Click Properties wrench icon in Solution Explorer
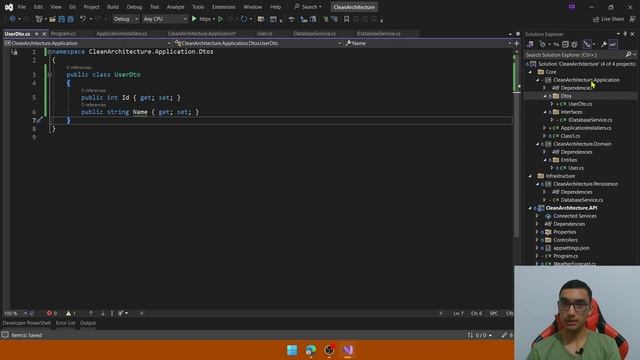 pos(604,44)
